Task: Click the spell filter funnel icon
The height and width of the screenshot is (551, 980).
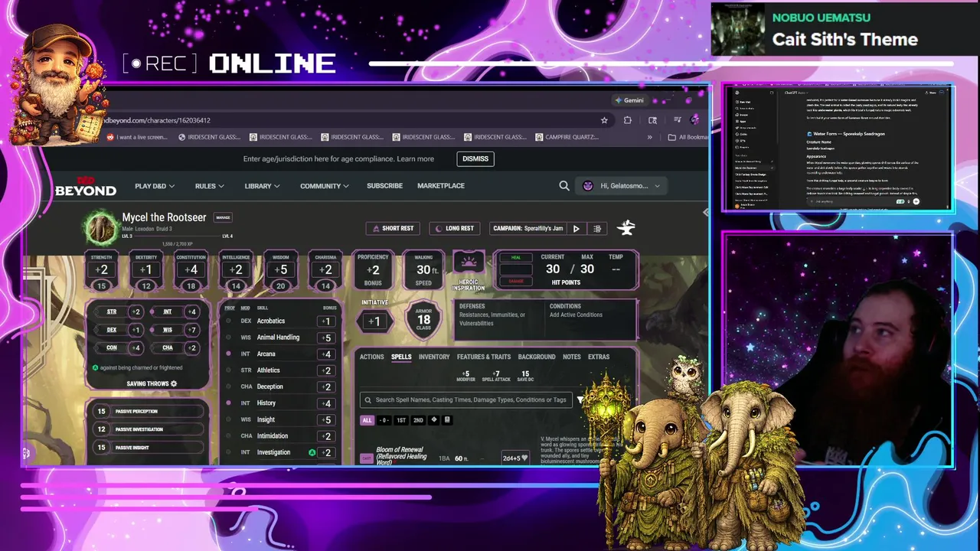Action: point(580,399)
